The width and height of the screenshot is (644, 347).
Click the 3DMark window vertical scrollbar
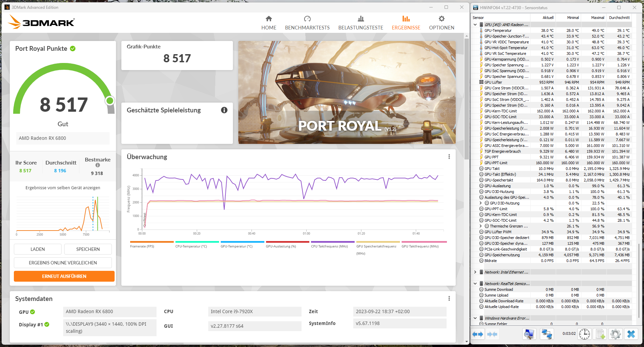[467, 98]
